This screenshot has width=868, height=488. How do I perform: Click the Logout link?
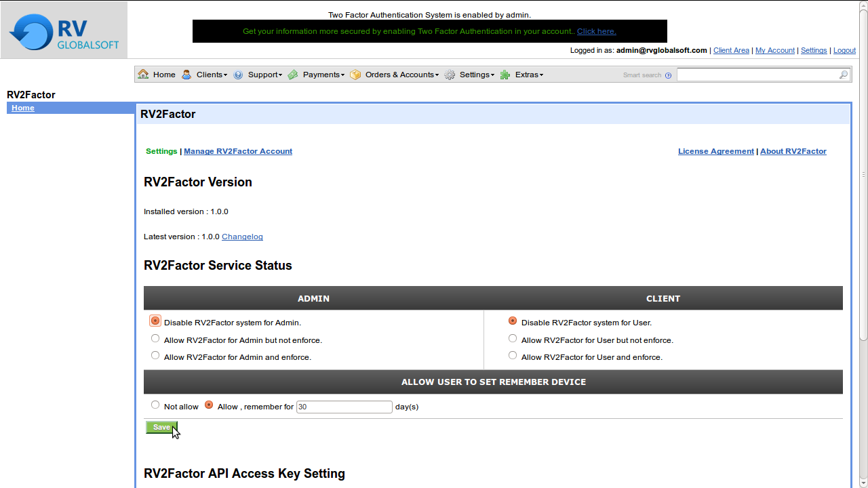tap(844, 50)
